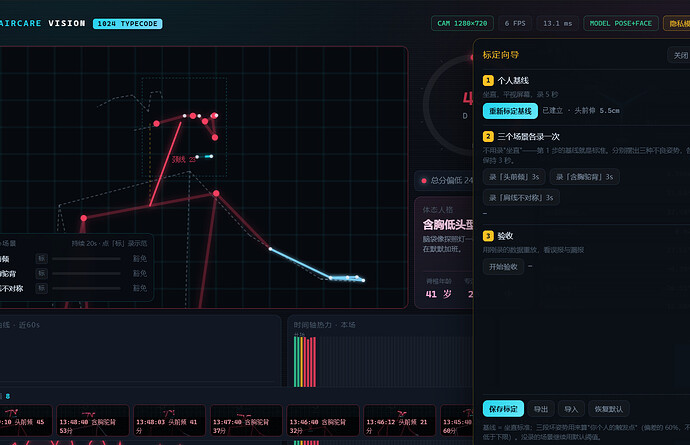This screenshot has height=445, width=690.
Task: Click the 重新标定基线 button
Action: click(510, 111)
